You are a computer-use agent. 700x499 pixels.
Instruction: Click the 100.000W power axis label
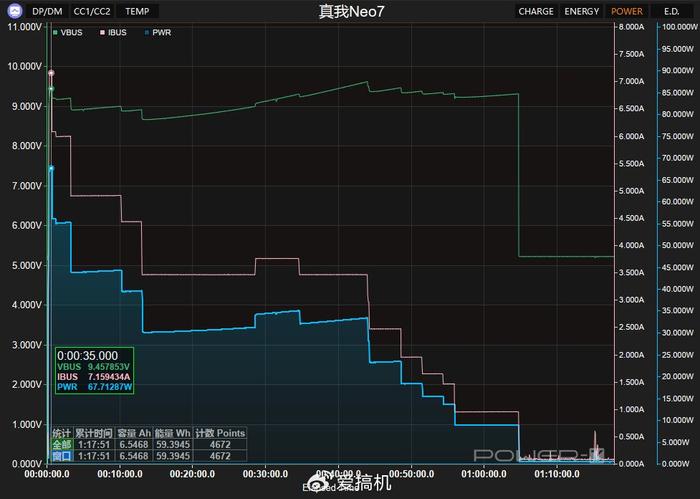679,27
